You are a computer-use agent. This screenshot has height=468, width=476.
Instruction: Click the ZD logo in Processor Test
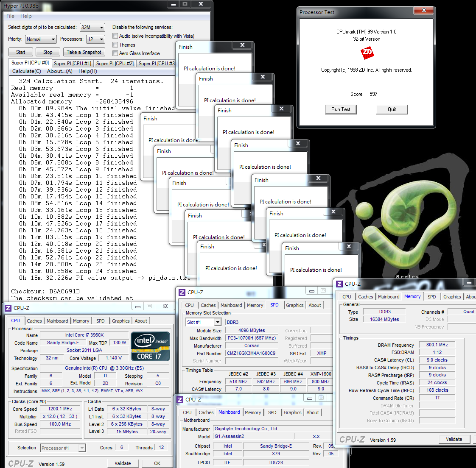(x=367, y=53)
